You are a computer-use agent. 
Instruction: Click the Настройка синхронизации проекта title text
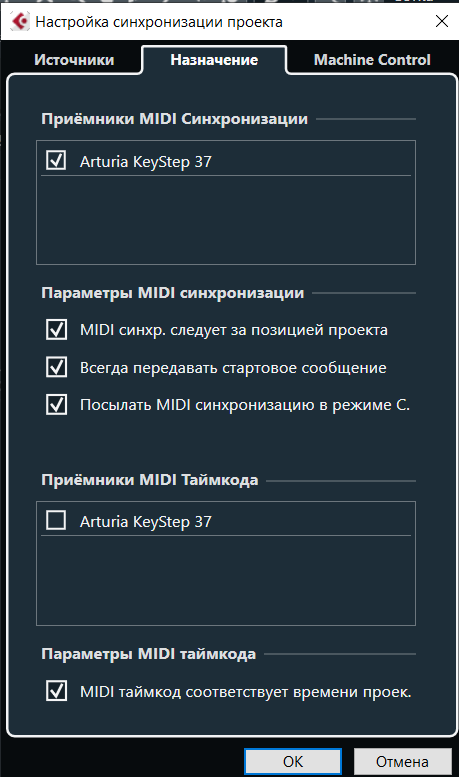(159, 22)
